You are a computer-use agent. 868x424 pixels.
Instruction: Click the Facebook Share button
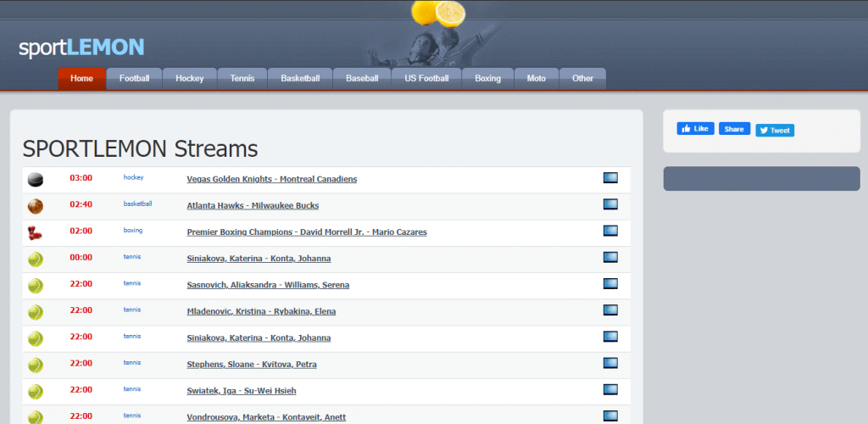735,128
